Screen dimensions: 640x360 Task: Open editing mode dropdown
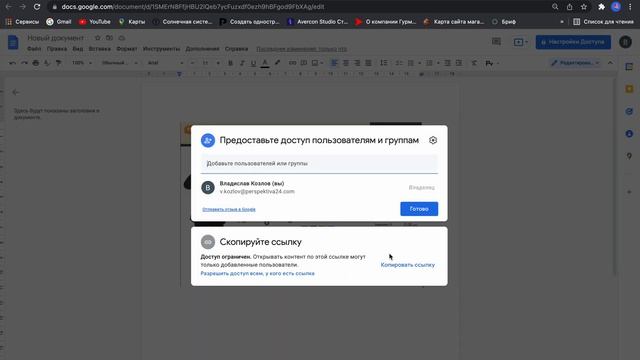click(x=575, y=63)
